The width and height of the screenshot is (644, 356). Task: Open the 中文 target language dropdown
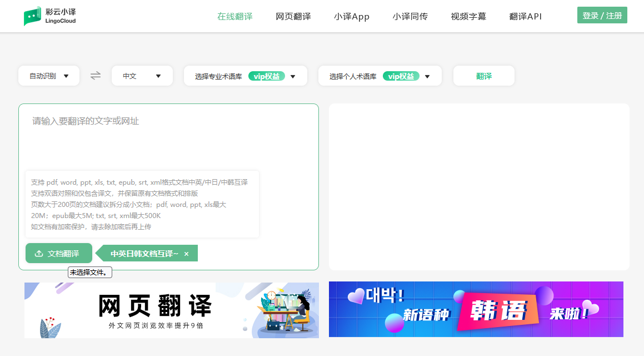142,76
